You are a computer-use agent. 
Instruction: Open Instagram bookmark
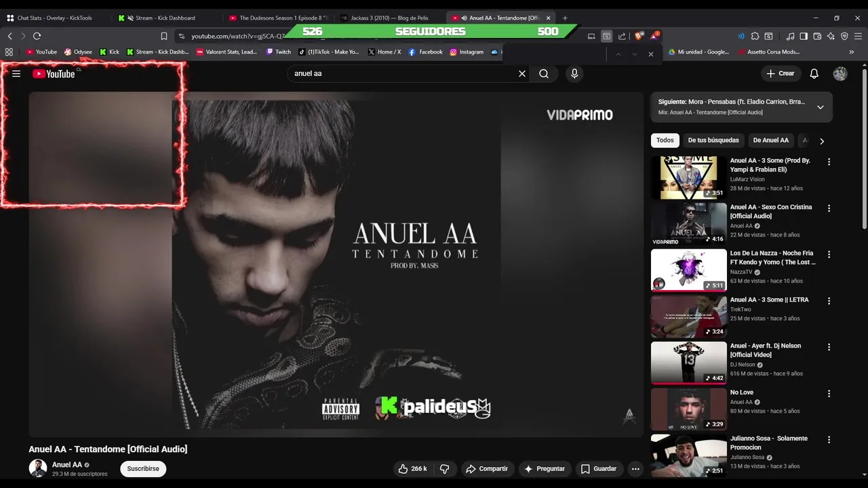tap(467, 52)
